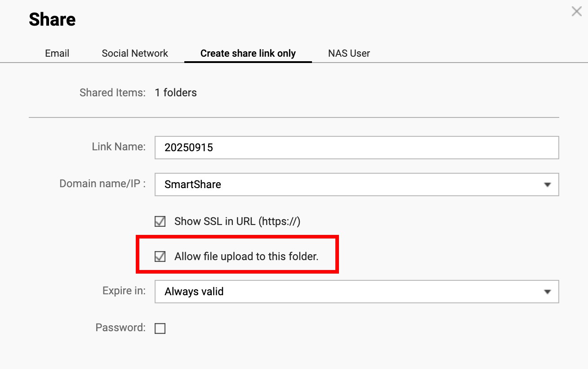Viewport: 588px width, 369px height.
Task: Switch to the Email tab
Action: (x=57, y=54)
